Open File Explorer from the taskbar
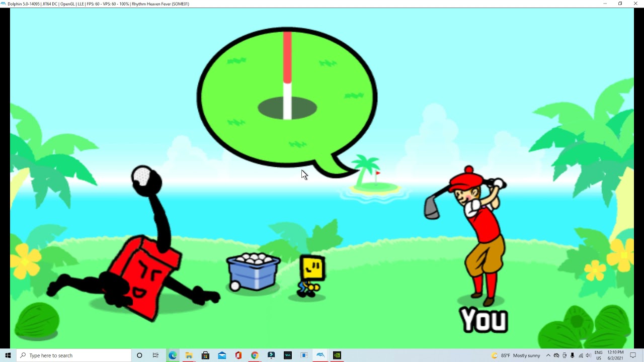 click(189, 355)
